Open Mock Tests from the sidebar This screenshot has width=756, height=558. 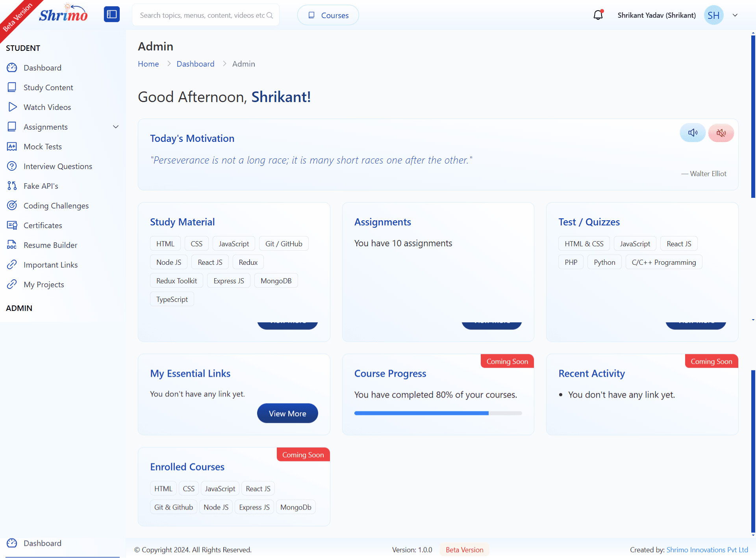(x=43, y=146)
